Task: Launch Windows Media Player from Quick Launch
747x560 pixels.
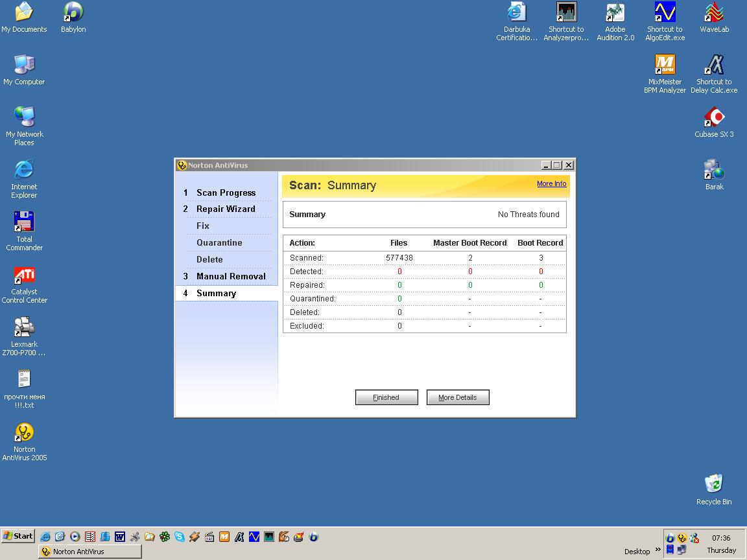Action: 75,537
